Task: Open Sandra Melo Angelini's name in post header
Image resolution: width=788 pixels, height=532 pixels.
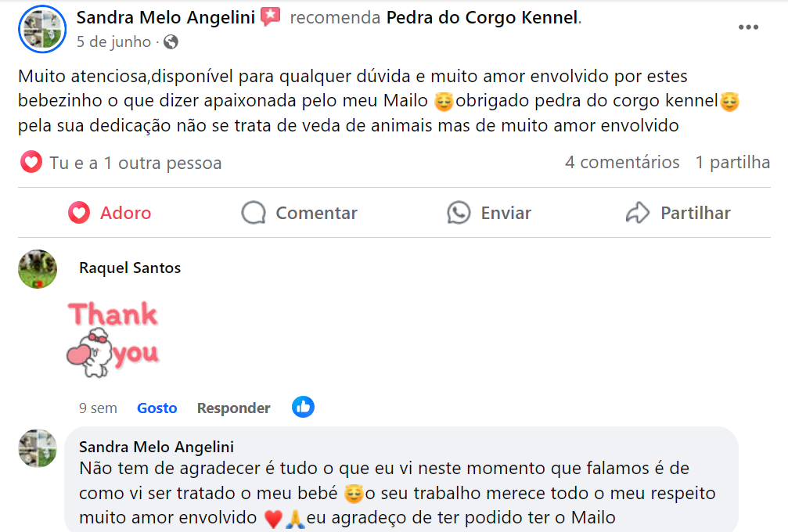Action: [x=166, y=18]
